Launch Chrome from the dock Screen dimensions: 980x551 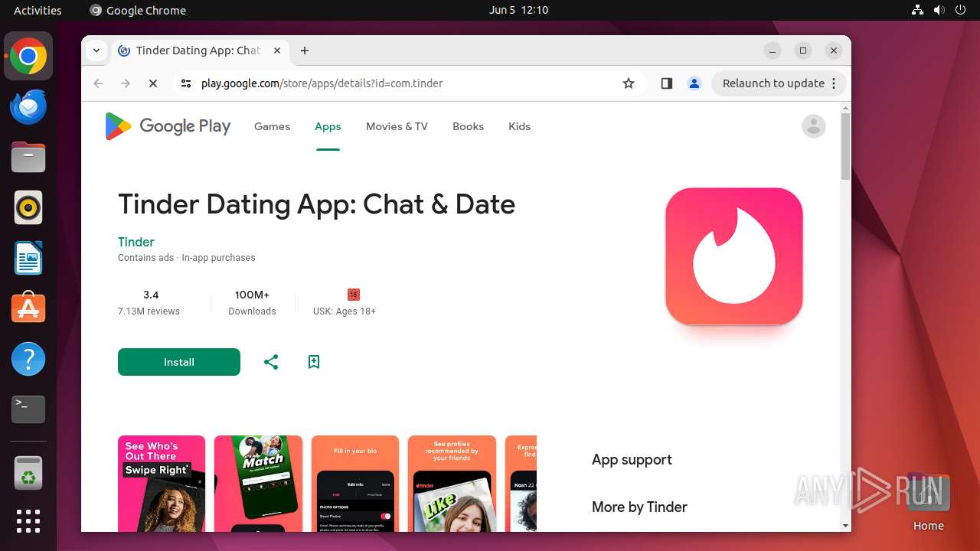[28, 57]
